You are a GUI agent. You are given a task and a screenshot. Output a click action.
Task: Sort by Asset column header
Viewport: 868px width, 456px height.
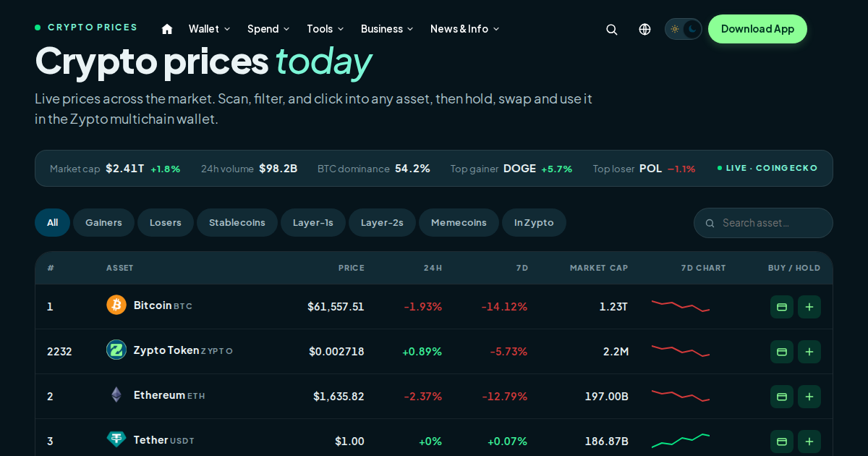click(120, 268)
